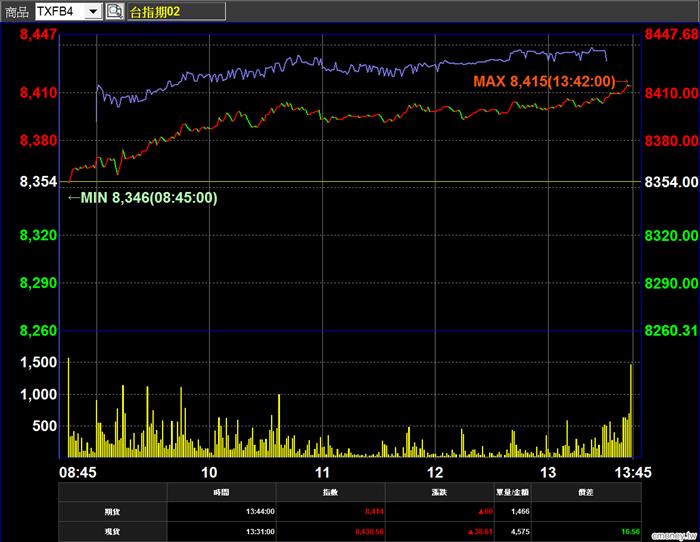Click the 漲跌 column header
Viewport: 700px width, 542px height.
point(439,492)
